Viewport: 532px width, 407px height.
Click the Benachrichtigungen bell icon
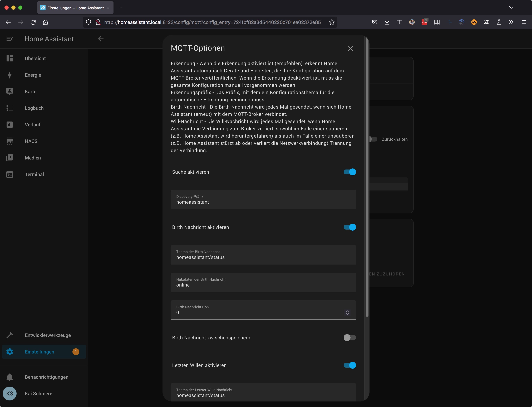coord(10,377)
